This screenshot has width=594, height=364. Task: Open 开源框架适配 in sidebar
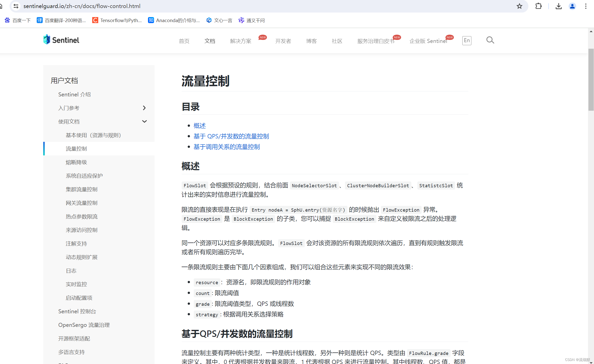(74, 338)
